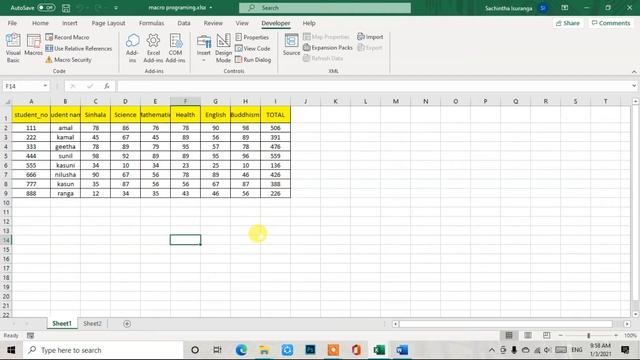Switch to Page Layout view

click(x=528, y=335)
